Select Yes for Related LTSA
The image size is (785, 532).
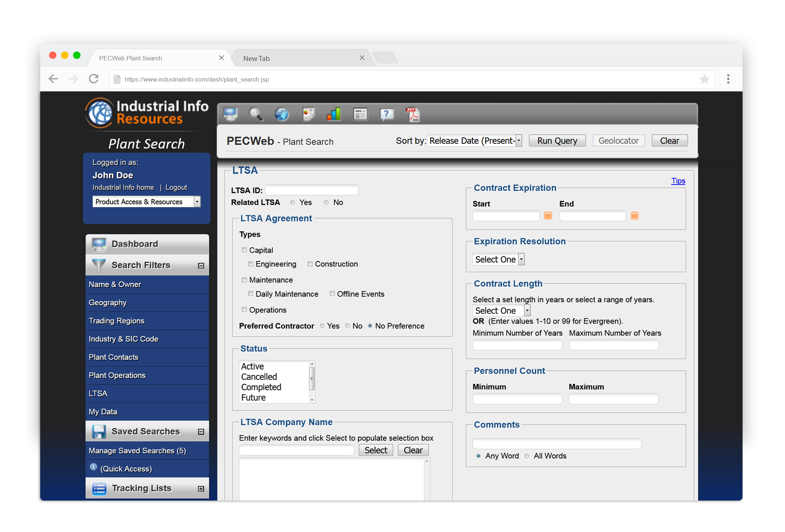coord(292,203)
